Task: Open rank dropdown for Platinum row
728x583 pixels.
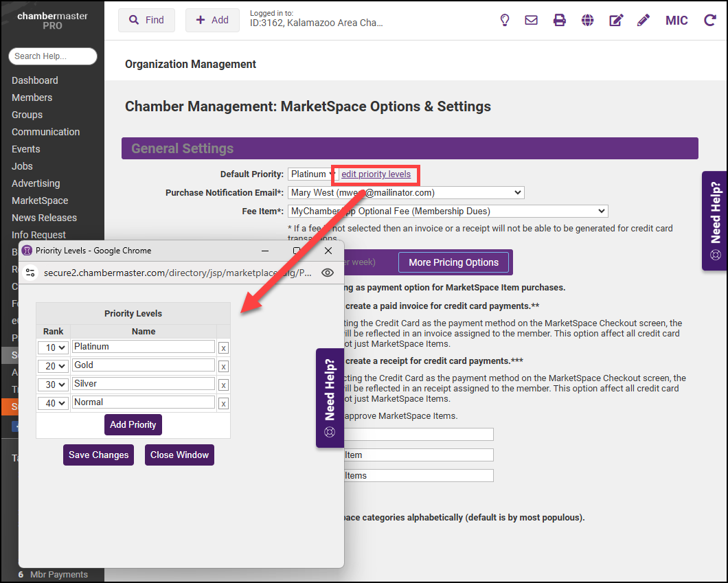Action: (x=53, y=347)
